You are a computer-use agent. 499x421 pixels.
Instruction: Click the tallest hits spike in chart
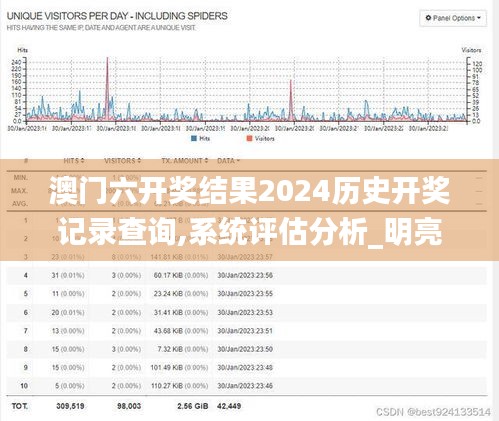pyautogui.click(x=107, y=88)
